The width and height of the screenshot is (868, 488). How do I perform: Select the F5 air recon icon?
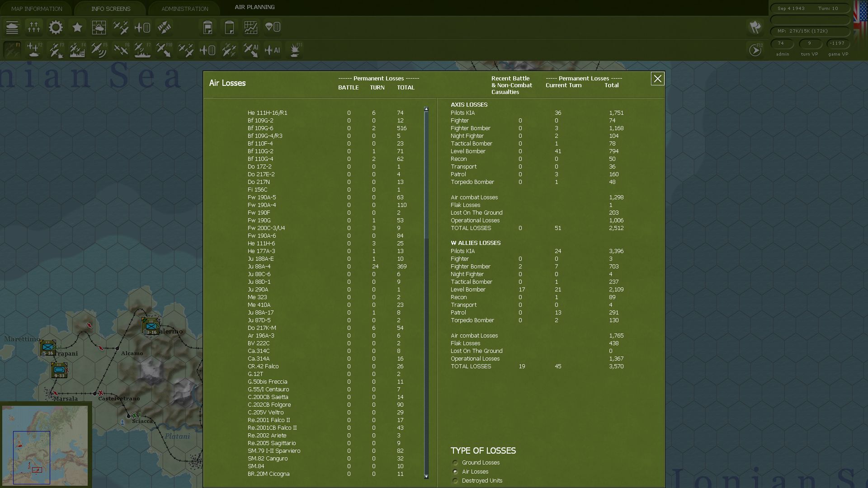pyautogui.click(x=99, y=50)
